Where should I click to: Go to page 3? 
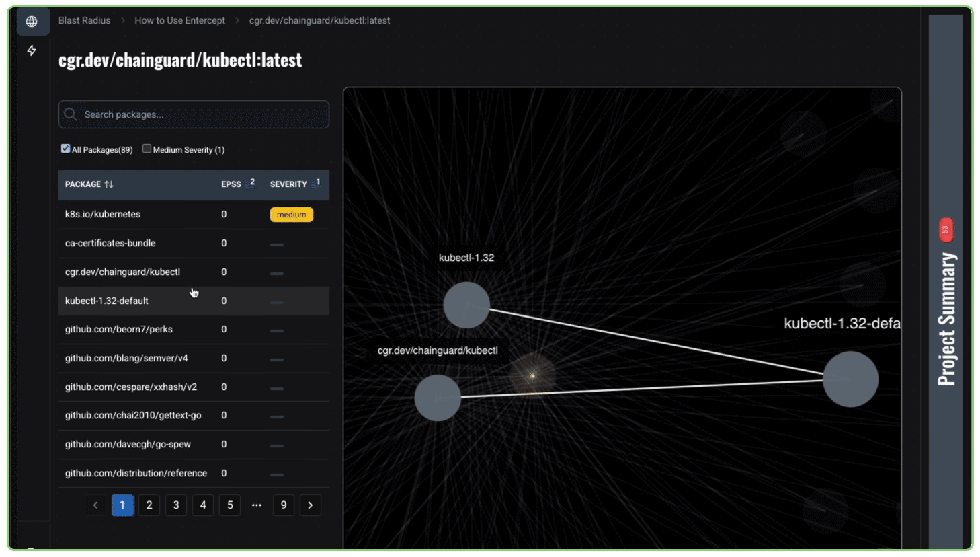coord(176,505)
